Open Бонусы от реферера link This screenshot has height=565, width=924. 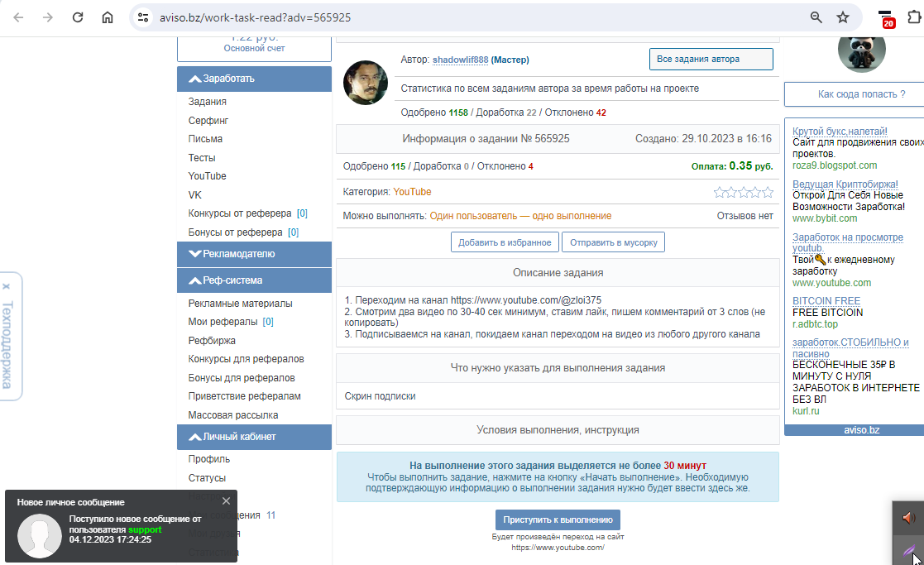tap(235, 232)
